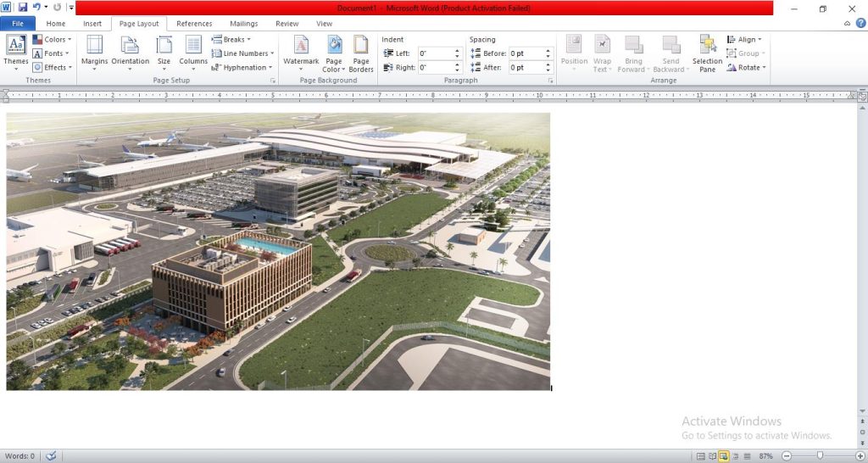Expand the Rotate dropdown

[x=746, y=67]
